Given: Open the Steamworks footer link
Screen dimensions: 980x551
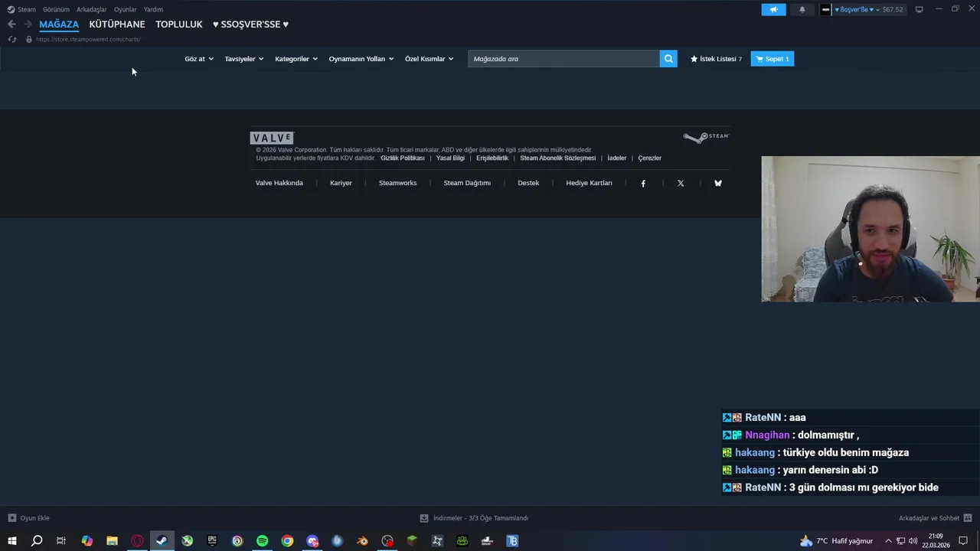Looking at the screenshot, I should tap(398, 183).
